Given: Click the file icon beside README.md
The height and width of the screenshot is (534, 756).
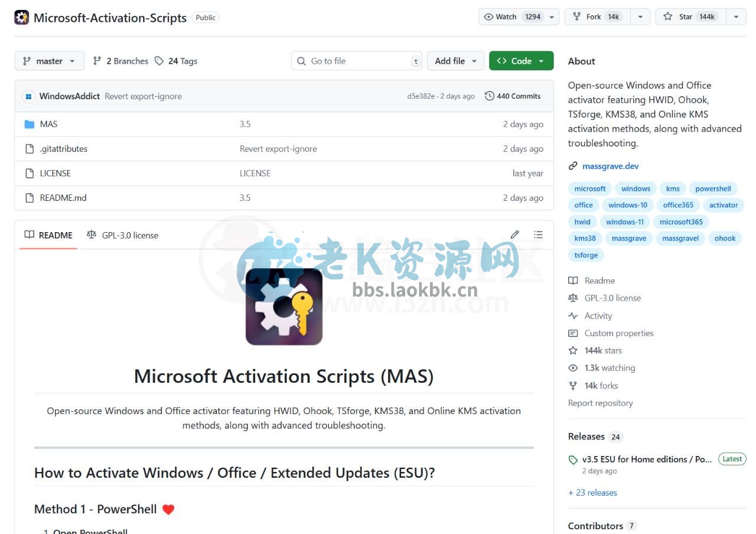Looking at the screenshot, I should point(30,198).
